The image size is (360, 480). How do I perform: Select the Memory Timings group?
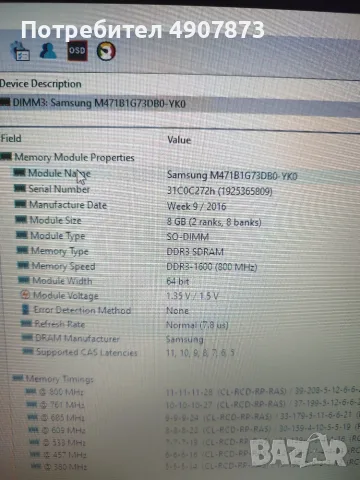pos(59,379)
